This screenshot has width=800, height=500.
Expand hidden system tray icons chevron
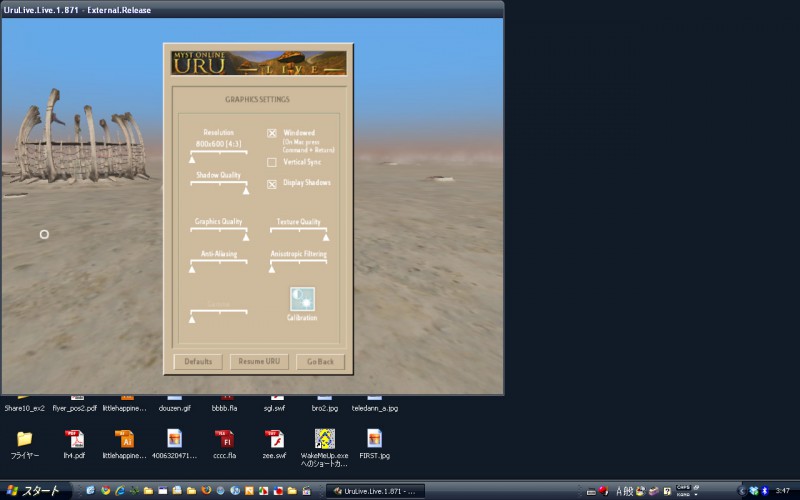[x=742, y=491]
